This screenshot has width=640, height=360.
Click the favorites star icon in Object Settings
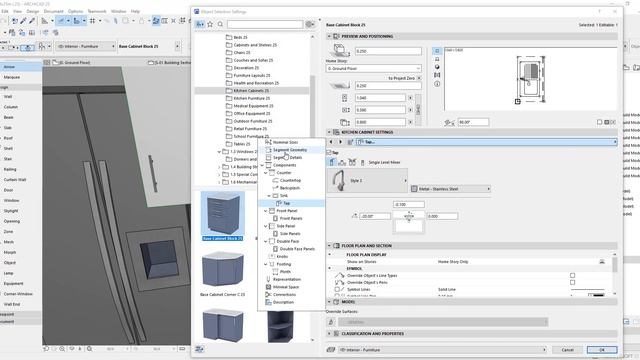[x=210, y=24]
